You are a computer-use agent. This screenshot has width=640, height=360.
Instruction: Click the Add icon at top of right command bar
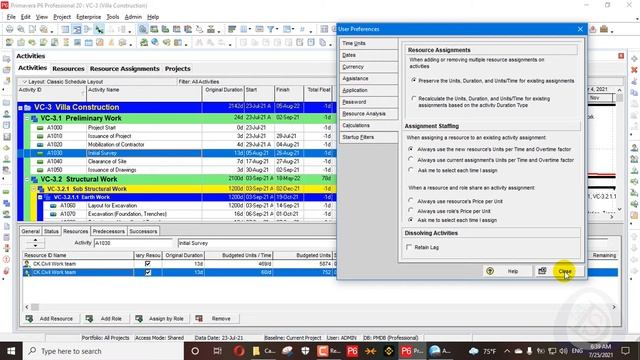634,59
